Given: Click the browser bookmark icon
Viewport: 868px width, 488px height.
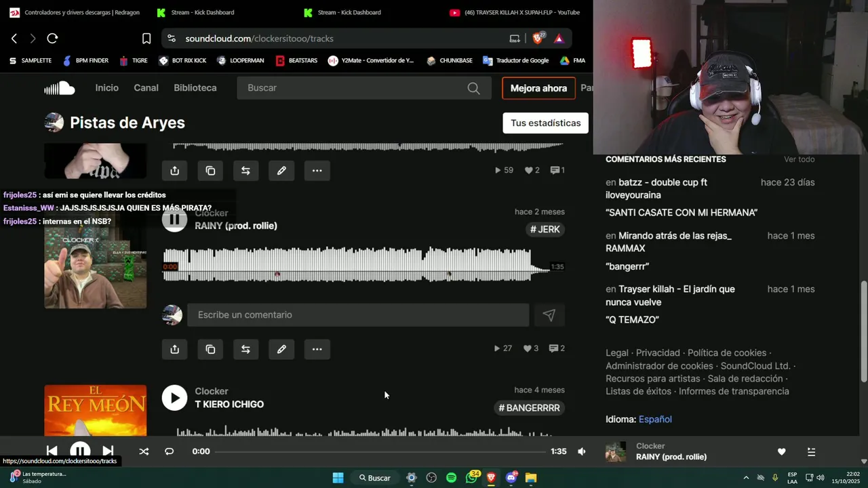Looking at the screenshot, I should pyautogui.click(x=146, y=39).
